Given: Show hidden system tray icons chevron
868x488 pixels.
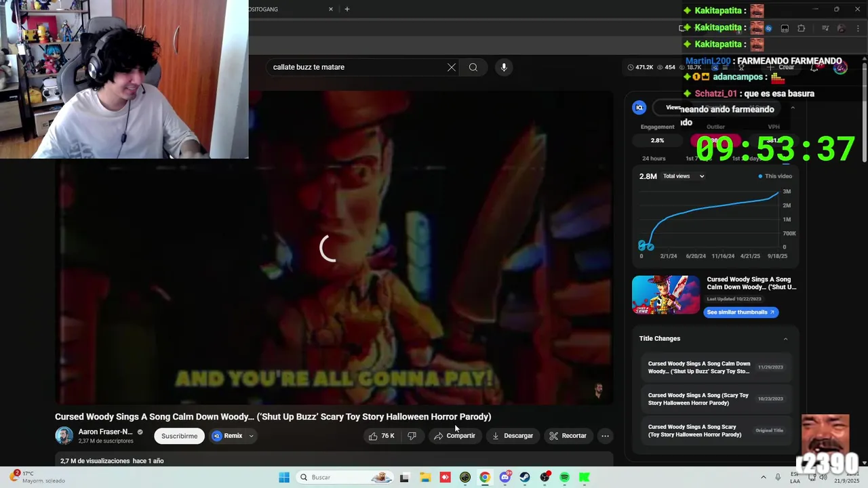Looking at the screenshot, I should (x=763, y=477).
